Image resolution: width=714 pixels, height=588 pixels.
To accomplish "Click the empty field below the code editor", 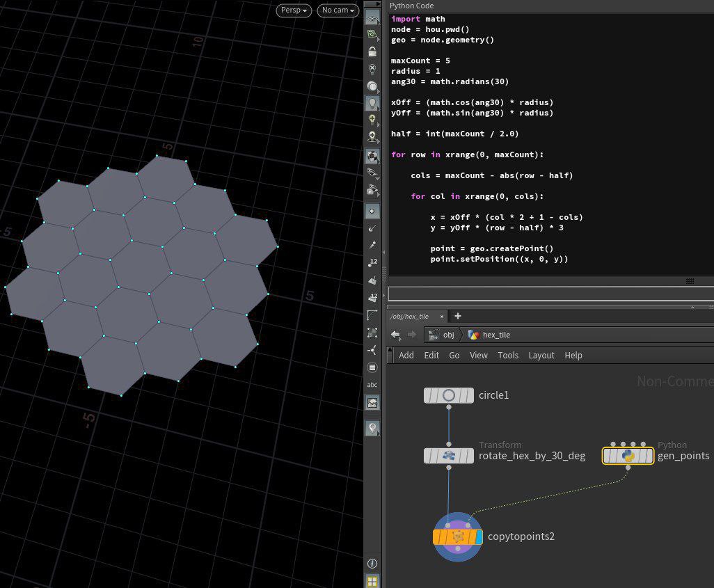I will (x=550, y=294).
